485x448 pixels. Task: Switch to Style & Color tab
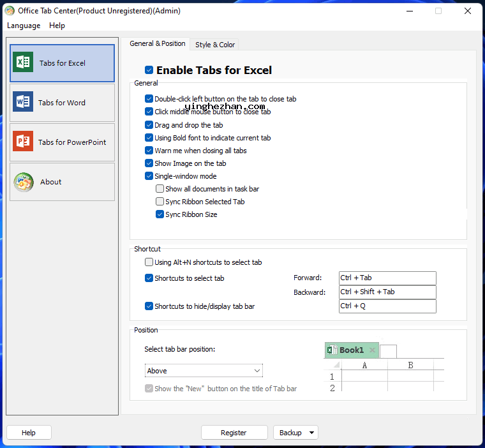coord(215,45)
